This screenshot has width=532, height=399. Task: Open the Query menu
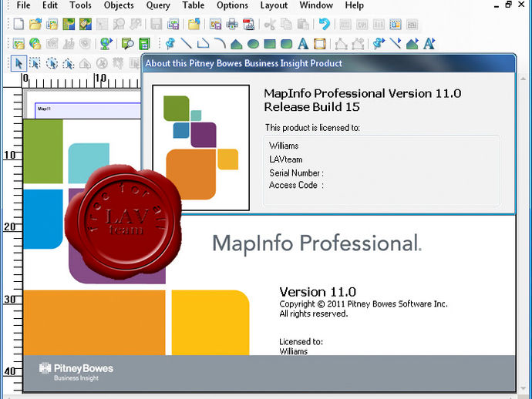158,5
